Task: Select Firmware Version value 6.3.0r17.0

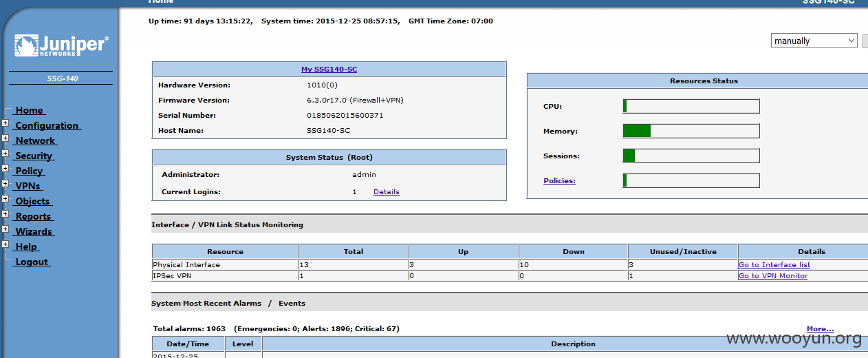Action: click(x=355, y=101)
